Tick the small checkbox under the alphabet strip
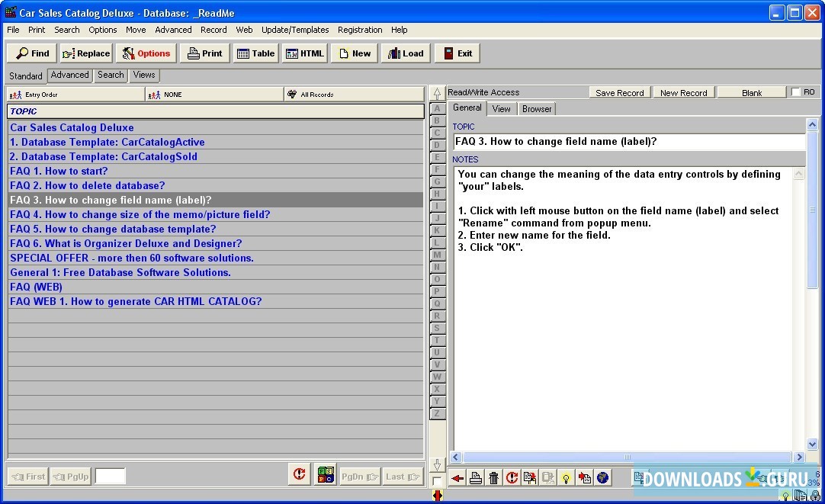Image resolution: width=825 pixels, height=504 pixels. pyautogui.click(x=437, y=481)
